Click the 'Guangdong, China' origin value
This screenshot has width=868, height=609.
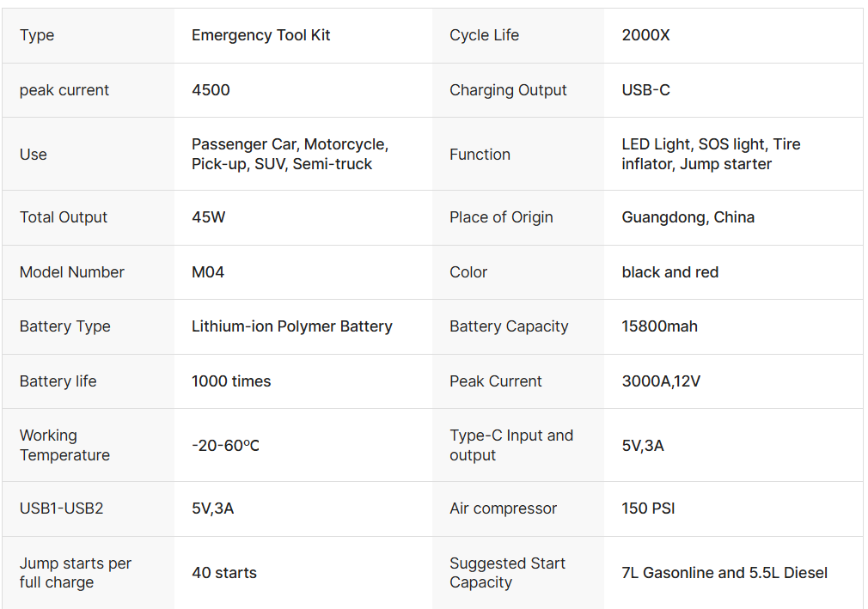pyautogui.click(x=688, y=217)
